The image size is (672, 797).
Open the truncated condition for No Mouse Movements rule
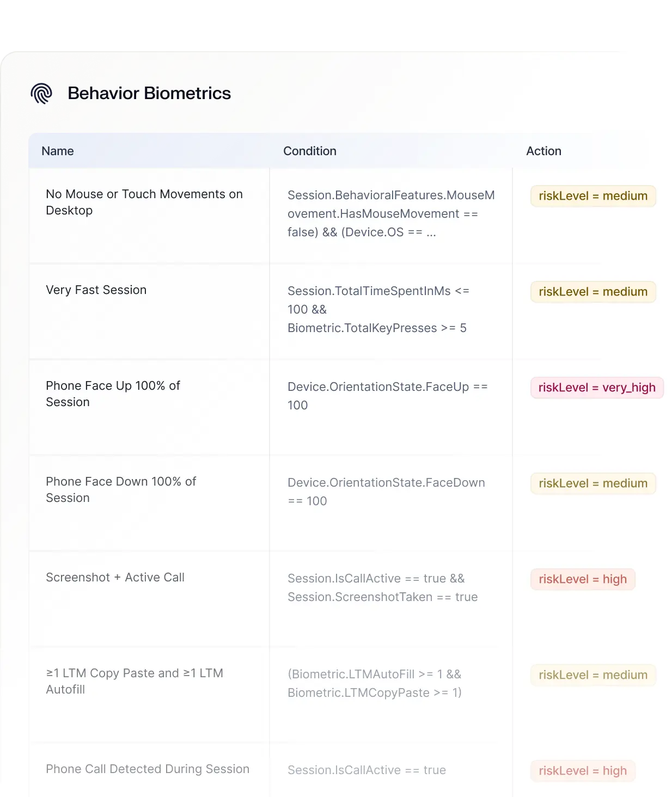pos(390,213)
